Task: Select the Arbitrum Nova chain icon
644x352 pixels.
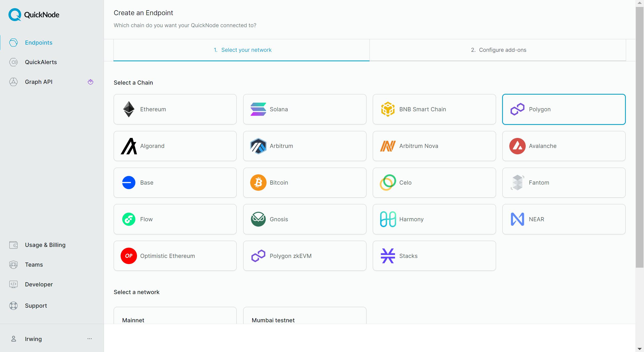Action: coord(387,146)
